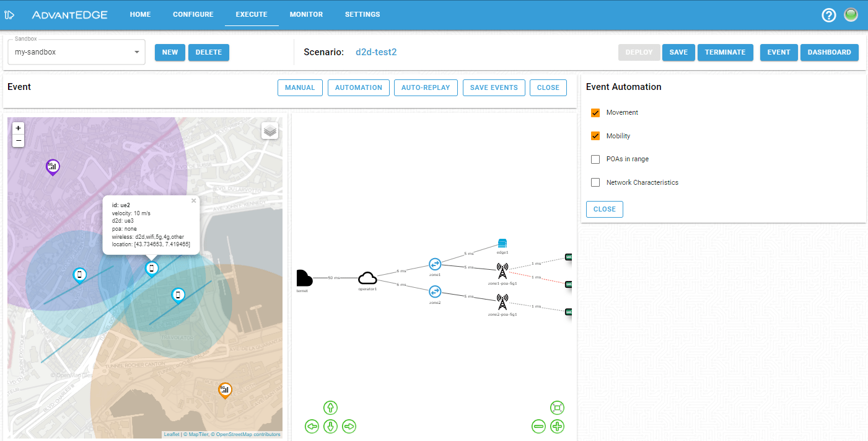Go to the CONFIGURE tab
The image size is (868, 441).
tap(193, 14)
